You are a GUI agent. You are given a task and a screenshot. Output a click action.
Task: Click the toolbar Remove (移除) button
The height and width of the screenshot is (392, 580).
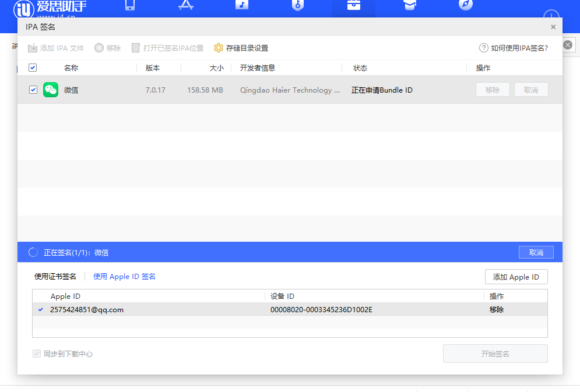[108, 48]
